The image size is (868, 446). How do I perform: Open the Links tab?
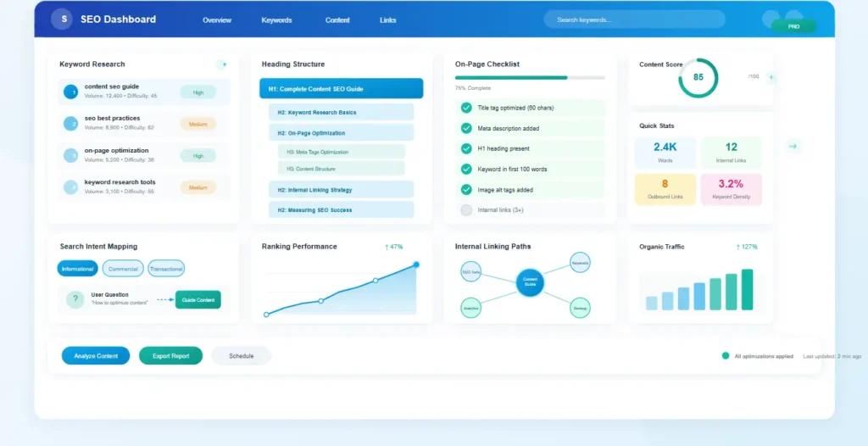[x=388, y=20]
